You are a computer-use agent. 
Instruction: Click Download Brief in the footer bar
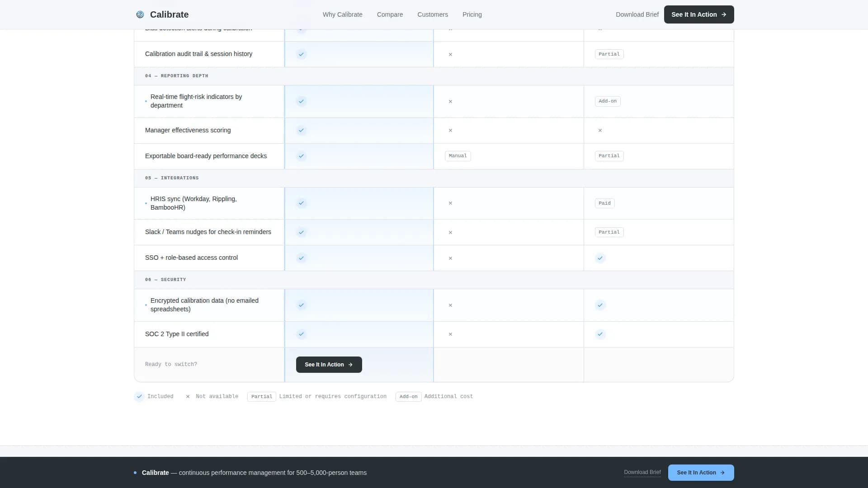642,472
